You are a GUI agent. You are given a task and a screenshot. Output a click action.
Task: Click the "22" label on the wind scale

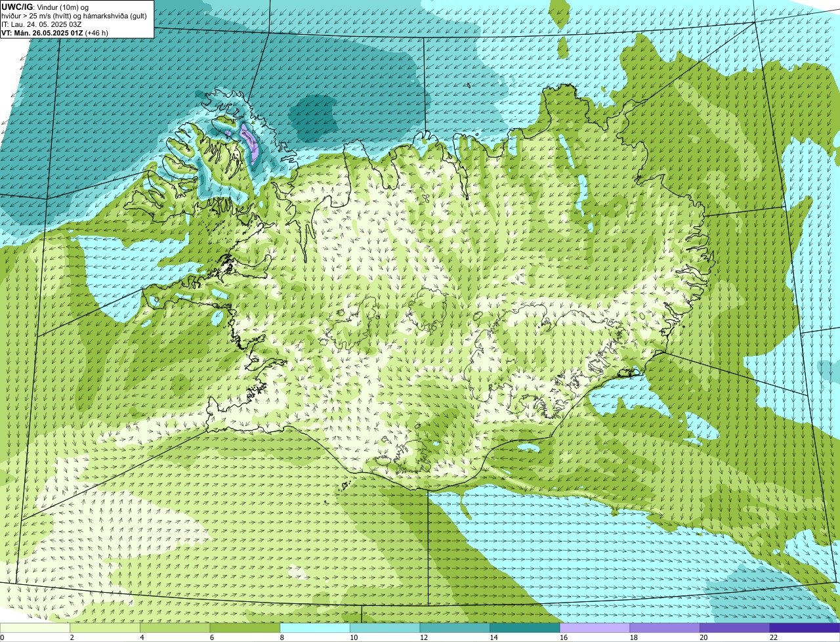(774, 637)
